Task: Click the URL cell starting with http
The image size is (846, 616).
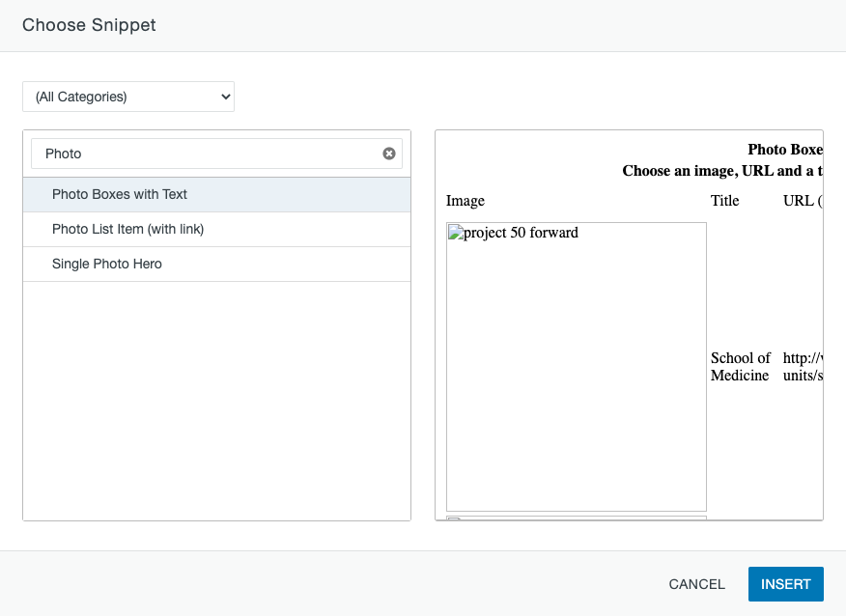Action: pos(802,367)
